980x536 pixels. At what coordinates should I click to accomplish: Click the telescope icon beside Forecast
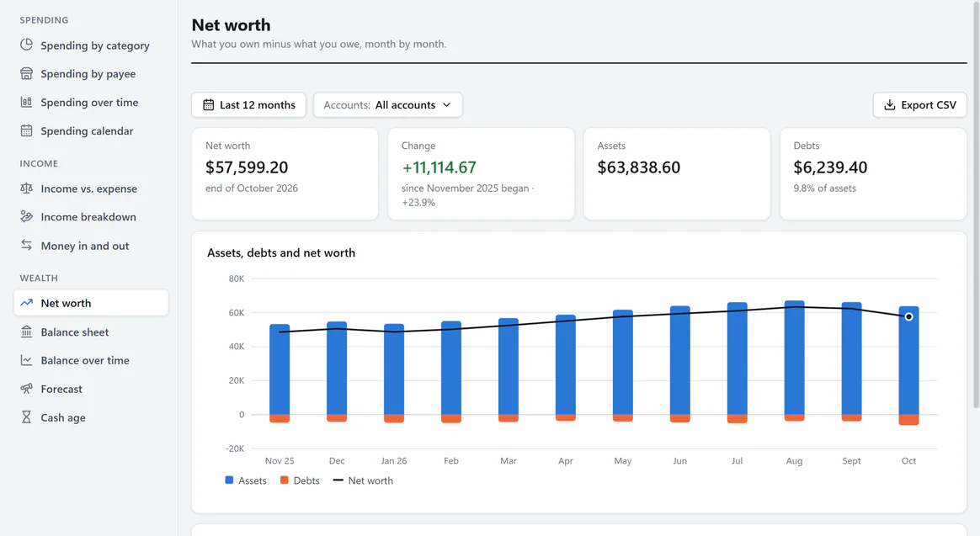tap(26, 389)
